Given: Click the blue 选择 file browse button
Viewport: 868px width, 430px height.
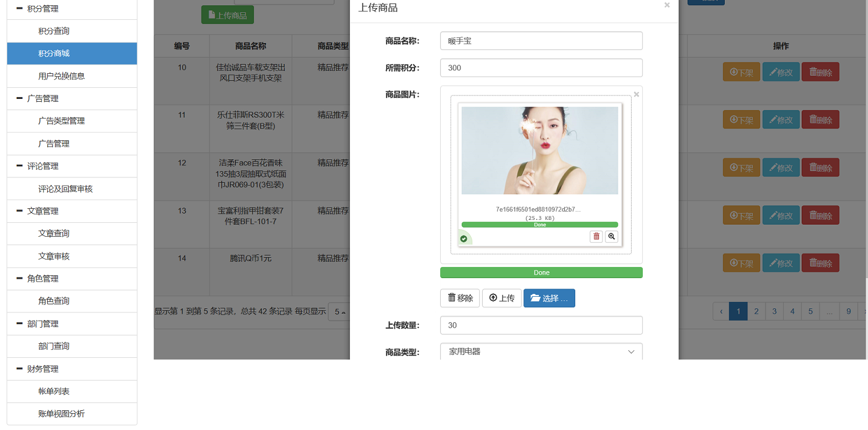Looking at the screenshot, I should pyautogui.click(x=549, y=298).
